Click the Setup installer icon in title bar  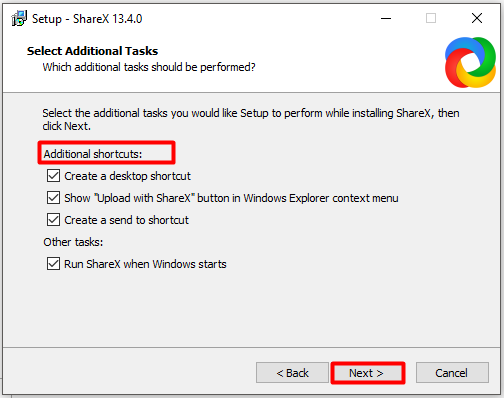pos(19,18)
